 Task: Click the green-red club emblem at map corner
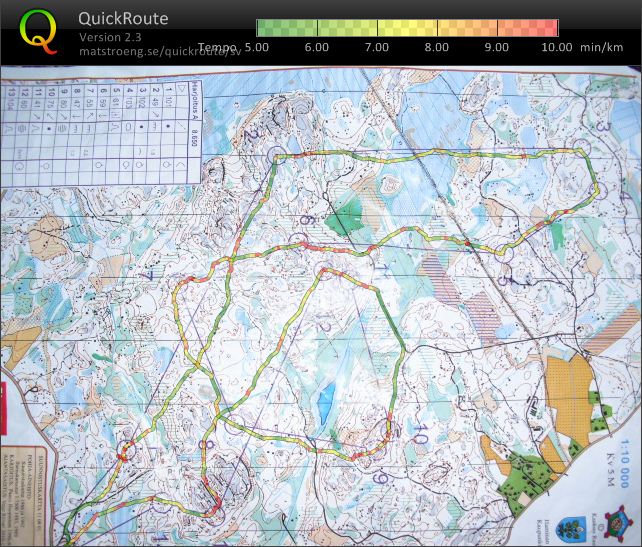pos(618,522)
